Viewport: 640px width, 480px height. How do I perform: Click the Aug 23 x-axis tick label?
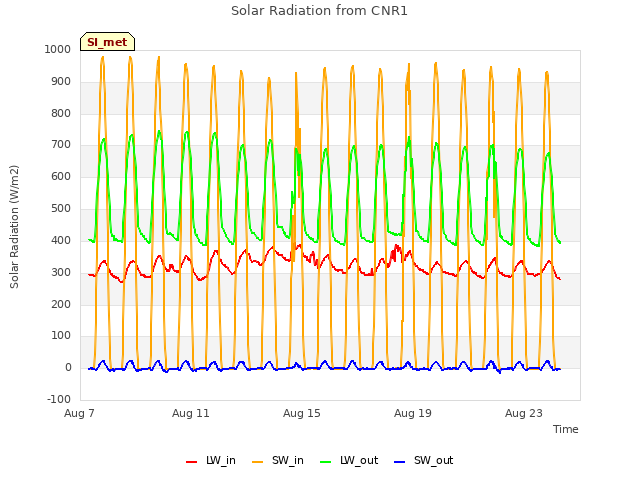pos(524,413)
